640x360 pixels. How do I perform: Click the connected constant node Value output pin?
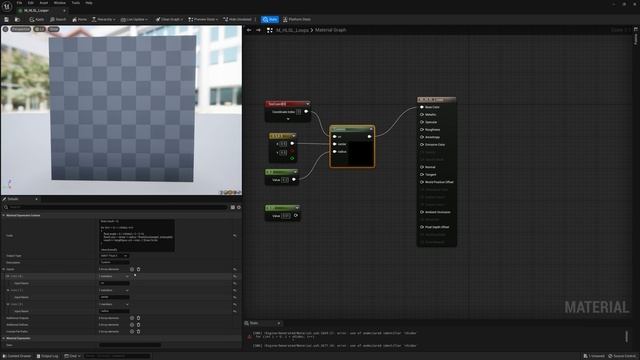pyautogui.click(x=293, y=180)
